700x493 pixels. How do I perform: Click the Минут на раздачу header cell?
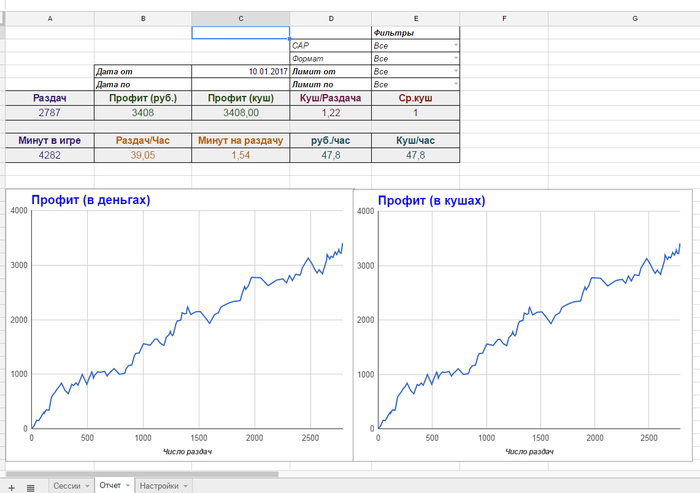(x=241, y=141)
